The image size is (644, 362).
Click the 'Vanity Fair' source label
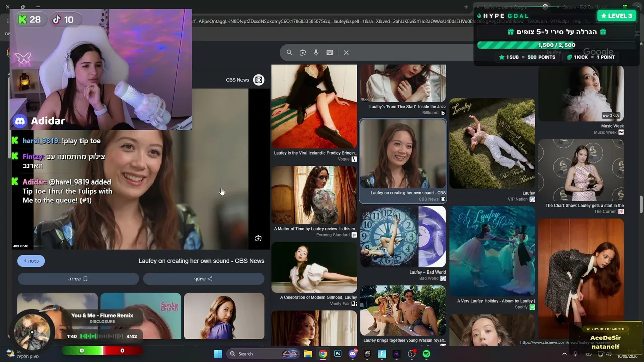[x=340, y=304]
